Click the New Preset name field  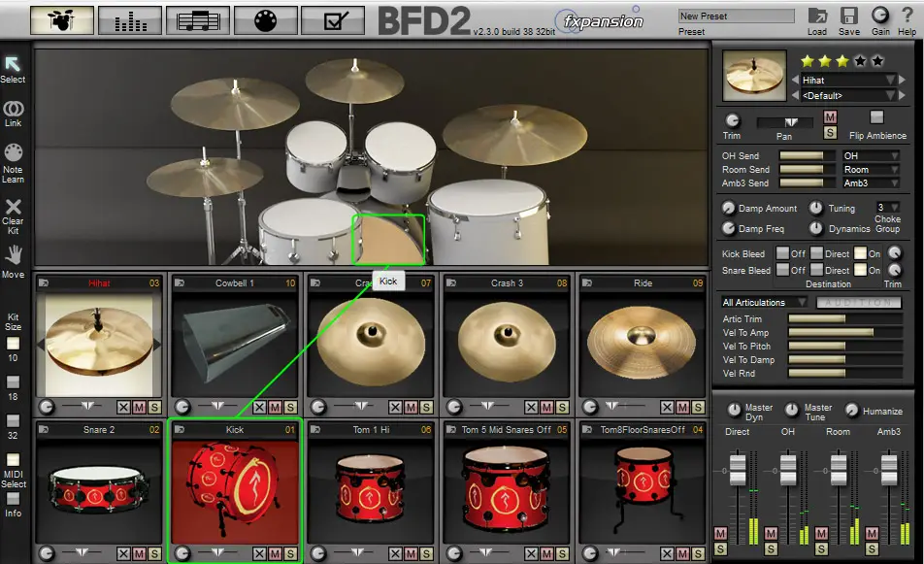pos(737,16)
